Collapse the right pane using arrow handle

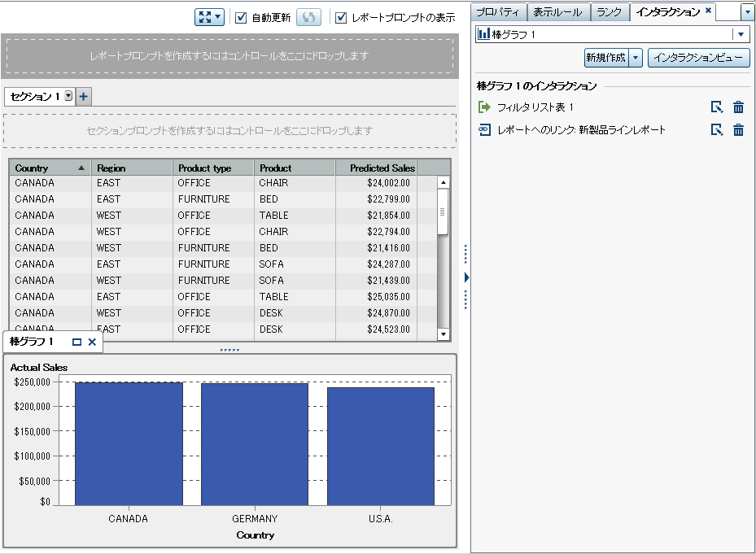point(466,277)
